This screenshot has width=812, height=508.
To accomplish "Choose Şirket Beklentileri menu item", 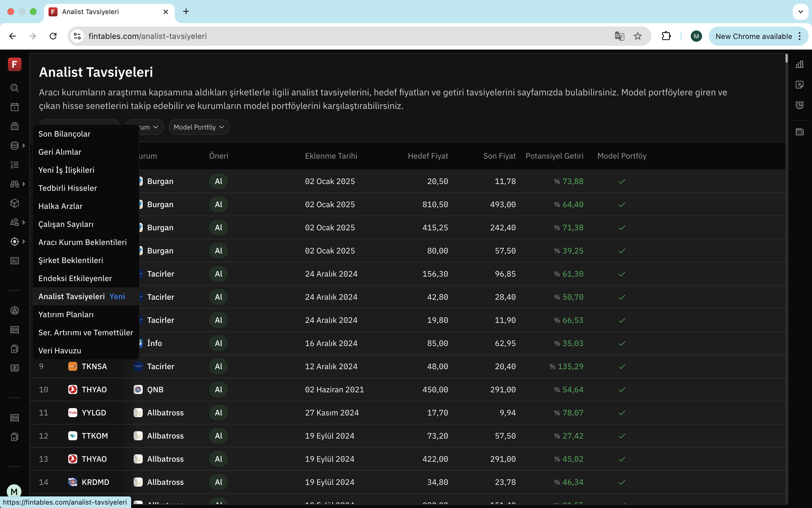I will tap(86, 260).
